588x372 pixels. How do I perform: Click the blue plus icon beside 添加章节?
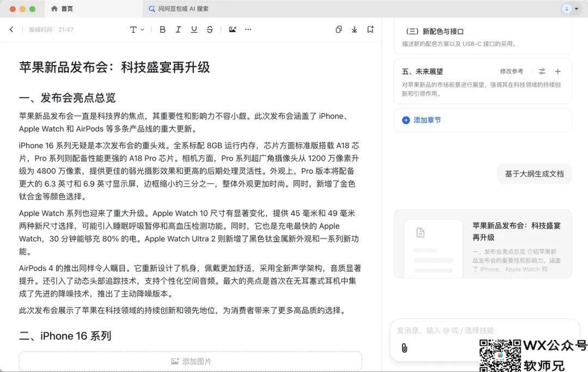(x=406, y=120)
